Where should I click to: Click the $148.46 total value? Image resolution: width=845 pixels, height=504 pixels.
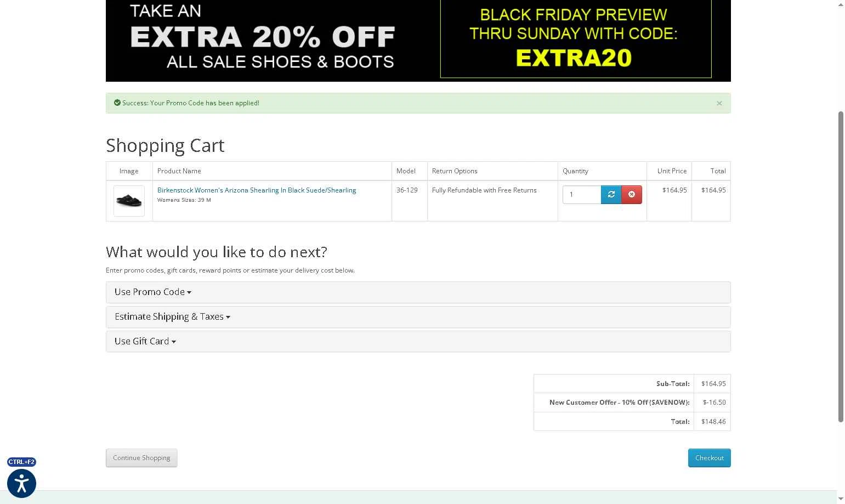[713, 422]
